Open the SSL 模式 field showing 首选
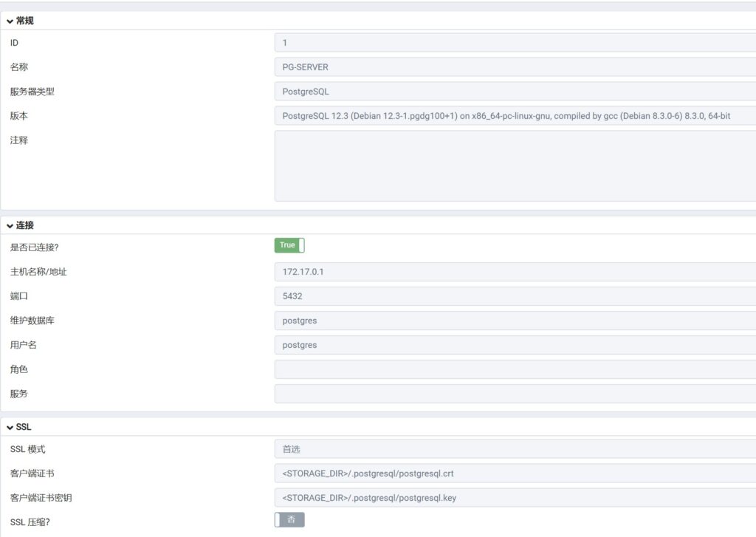Image resolution: width=756 pixels, height=537 pixels. (x=515, y=449)
